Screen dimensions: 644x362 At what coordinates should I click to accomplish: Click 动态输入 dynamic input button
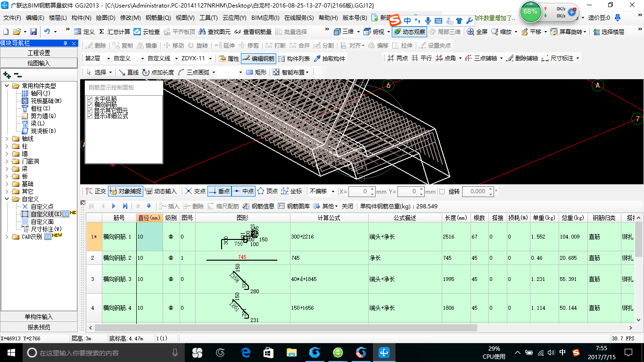161,191
